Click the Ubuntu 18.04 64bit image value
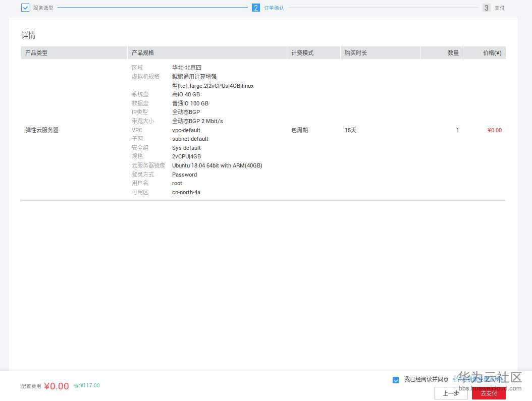532x401 pixels. coord(217,165)
